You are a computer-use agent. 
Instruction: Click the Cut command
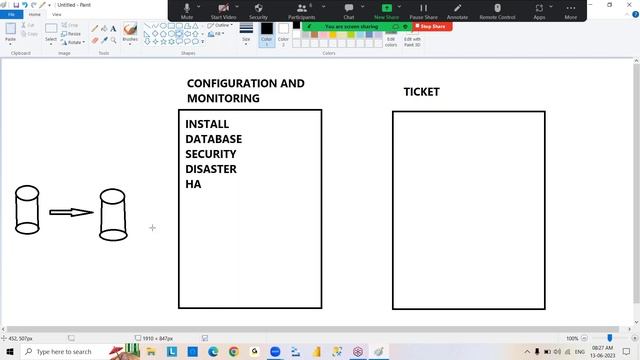[28, 25]
